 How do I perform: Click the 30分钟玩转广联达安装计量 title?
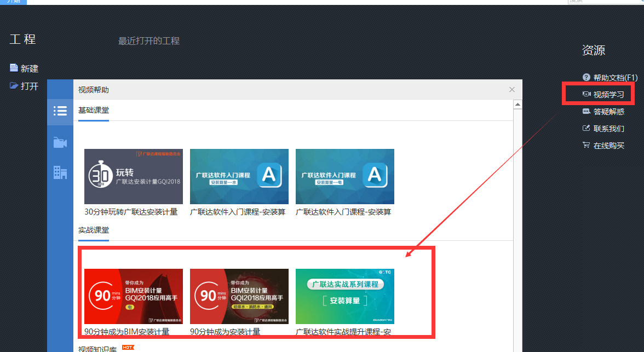pyautogui.click(x=131, y=212)
